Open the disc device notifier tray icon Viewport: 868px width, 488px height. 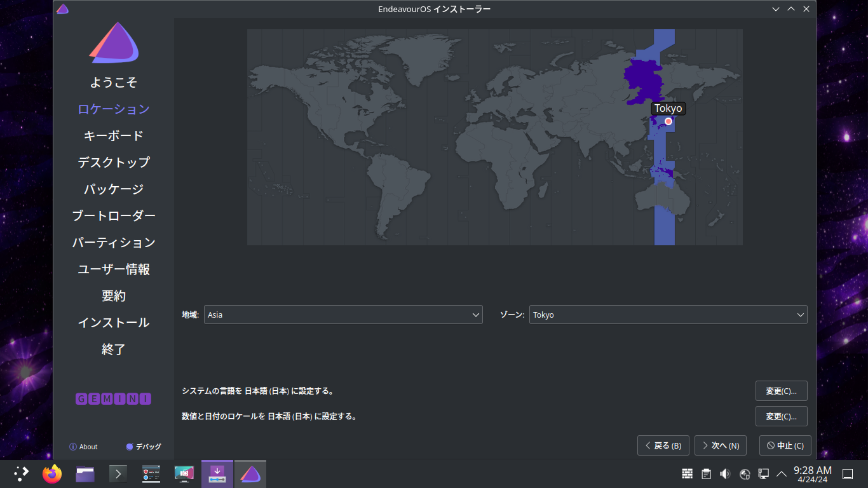click(x=745, y=474)
